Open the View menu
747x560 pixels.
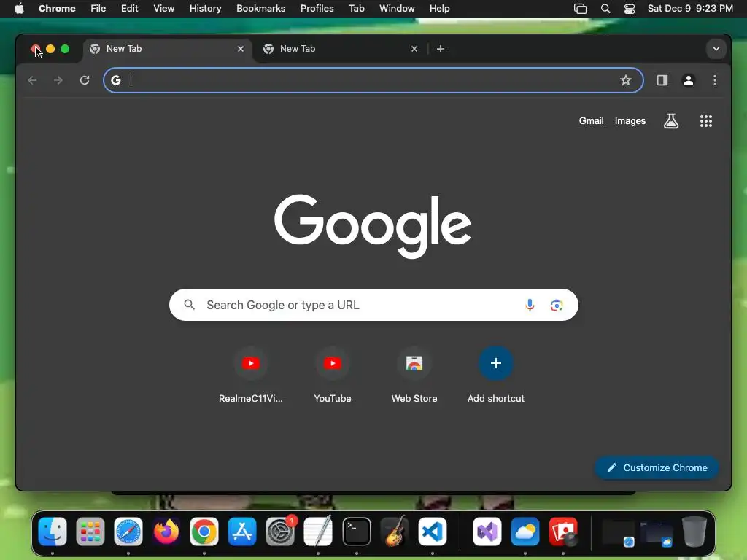point(164,9)
